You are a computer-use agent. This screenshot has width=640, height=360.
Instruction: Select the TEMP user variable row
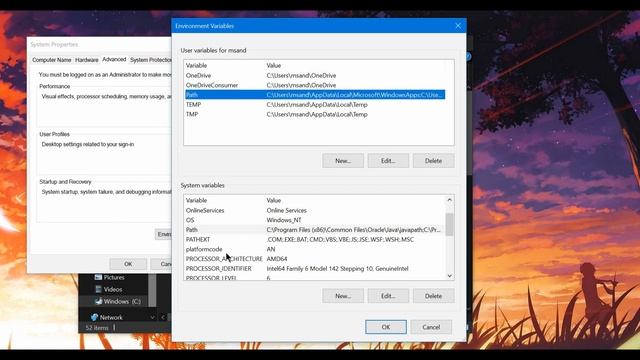click(x=315, y=104)
